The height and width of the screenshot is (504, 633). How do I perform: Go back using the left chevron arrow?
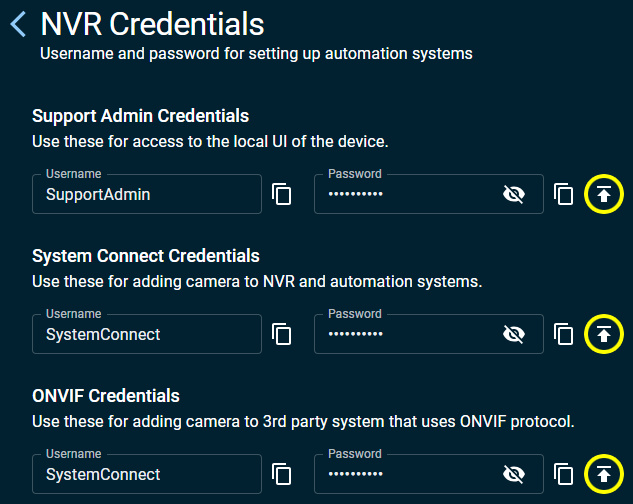(x=18, y=24)
